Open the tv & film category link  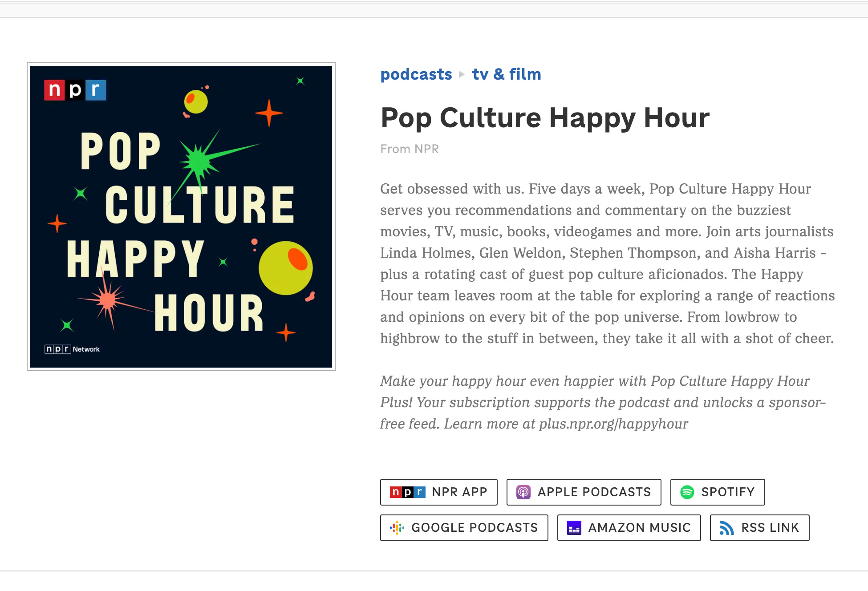[x=507, y=74]
